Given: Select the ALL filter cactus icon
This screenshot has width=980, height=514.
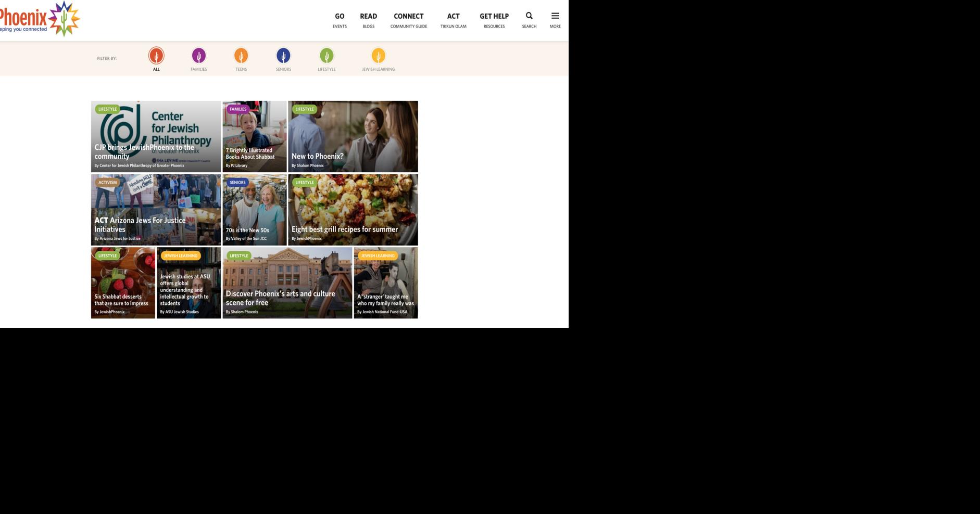Looking at the screenshot, I should [x=156, y=55].
